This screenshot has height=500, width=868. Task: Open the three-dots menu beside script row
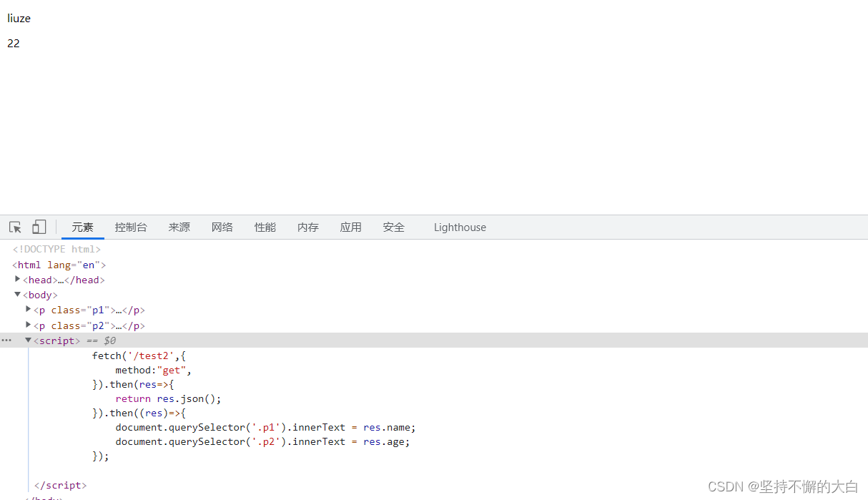coord(6,340)
